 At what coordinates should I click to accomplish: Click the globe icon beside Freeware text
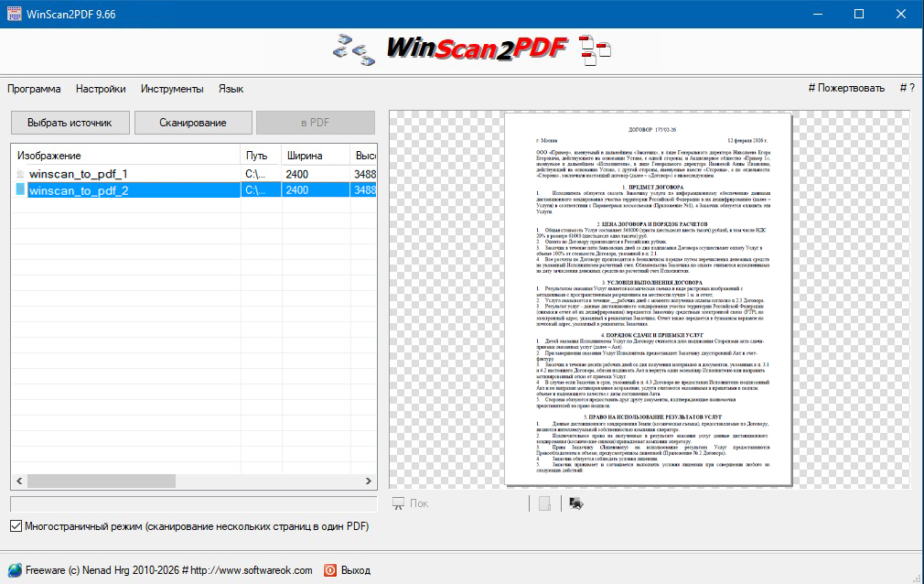[15, 570]
